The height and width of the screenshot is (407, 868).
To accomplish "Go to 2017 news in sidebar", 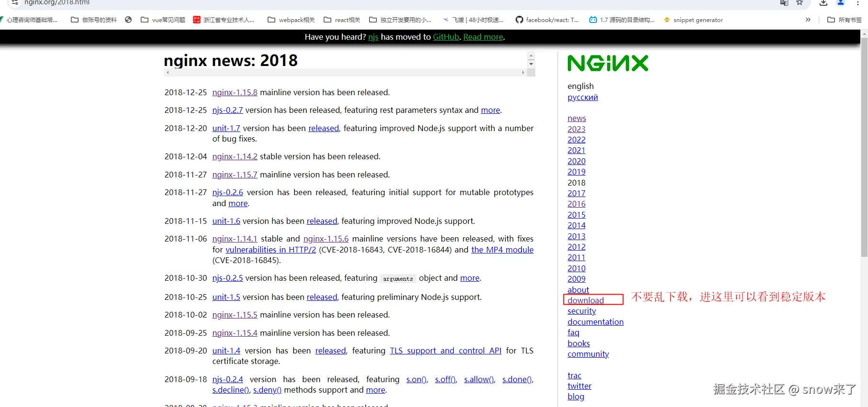I will [576, 193].
